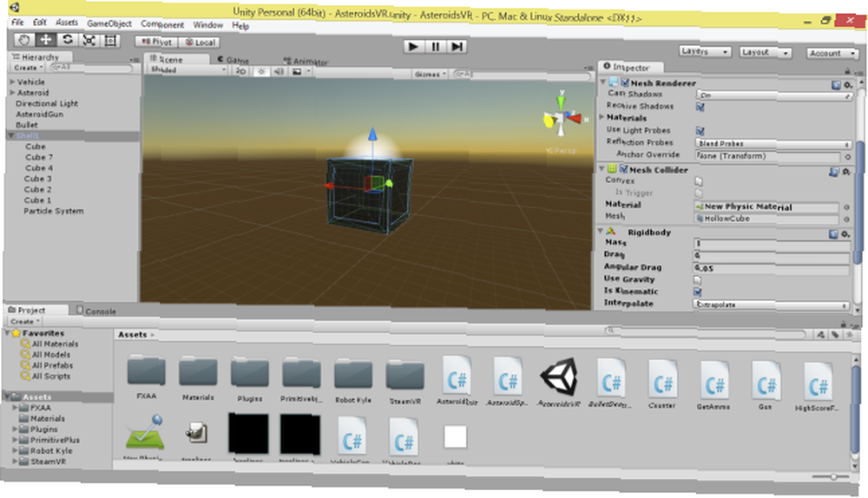This screenshot has height=498, width=868.
Task: Switch to the Animator tab
Action: tap(305, 62)
